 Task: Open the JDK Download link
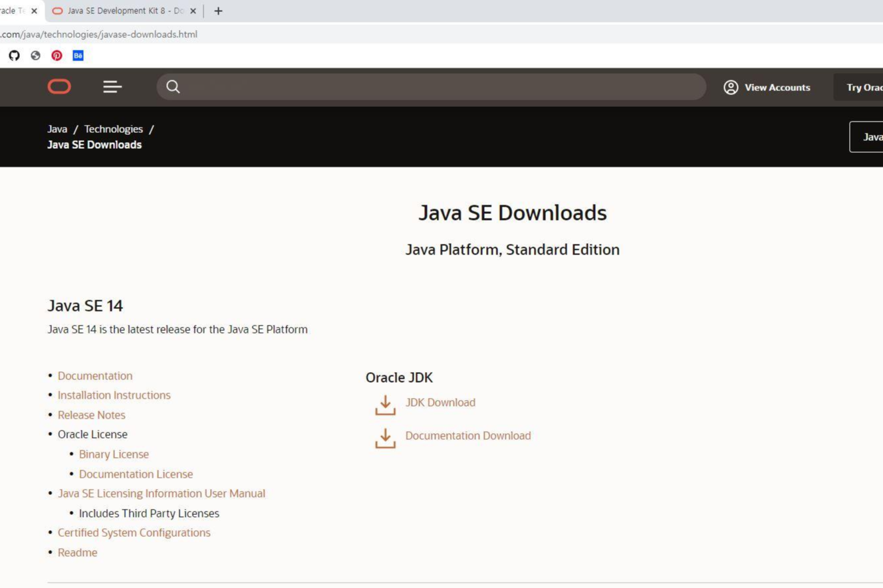[440, 403]
